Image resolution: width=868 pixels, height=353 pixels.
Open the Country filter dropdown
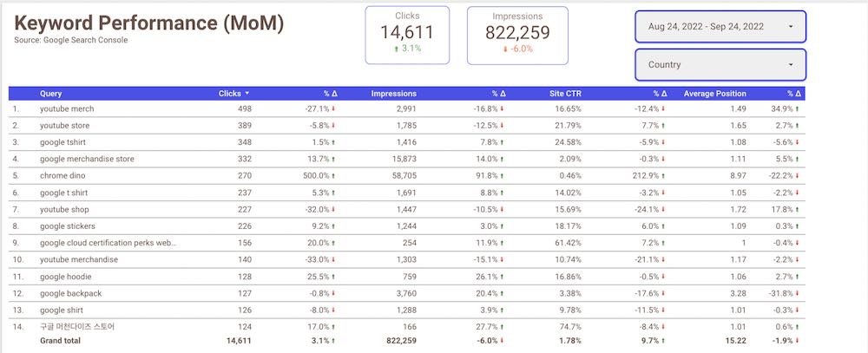coord(720,65)
